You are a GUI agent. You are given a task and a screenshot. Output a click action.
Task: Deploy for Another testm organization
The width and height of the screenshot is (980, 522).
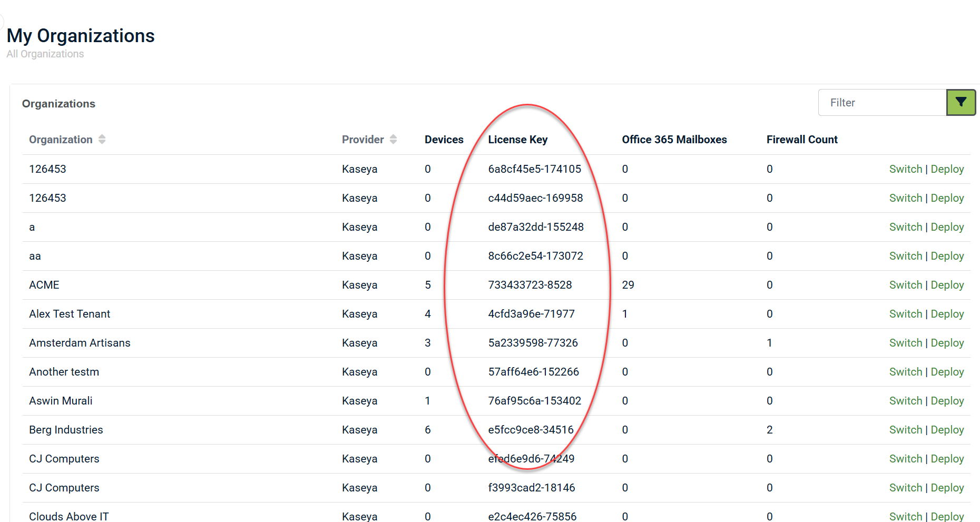coord(947,372)
